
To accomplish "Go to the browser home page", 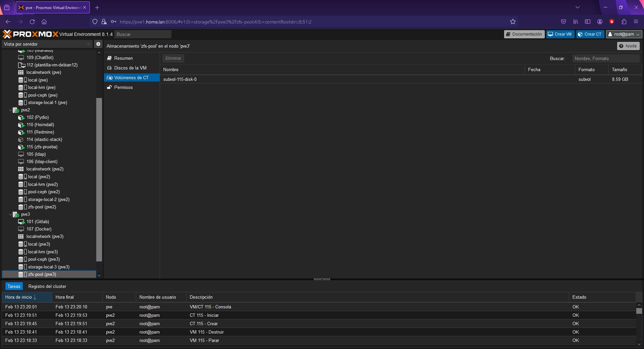I will pos(44,22).
